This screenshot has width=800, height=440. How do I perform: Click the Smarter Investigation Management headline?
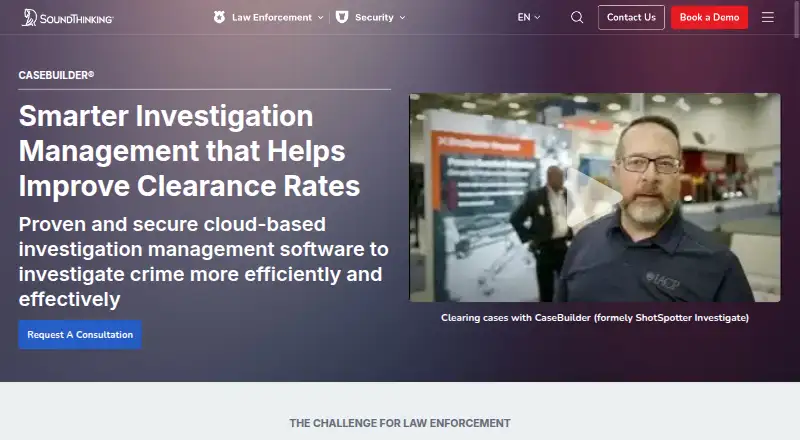[x=189, y=151]
